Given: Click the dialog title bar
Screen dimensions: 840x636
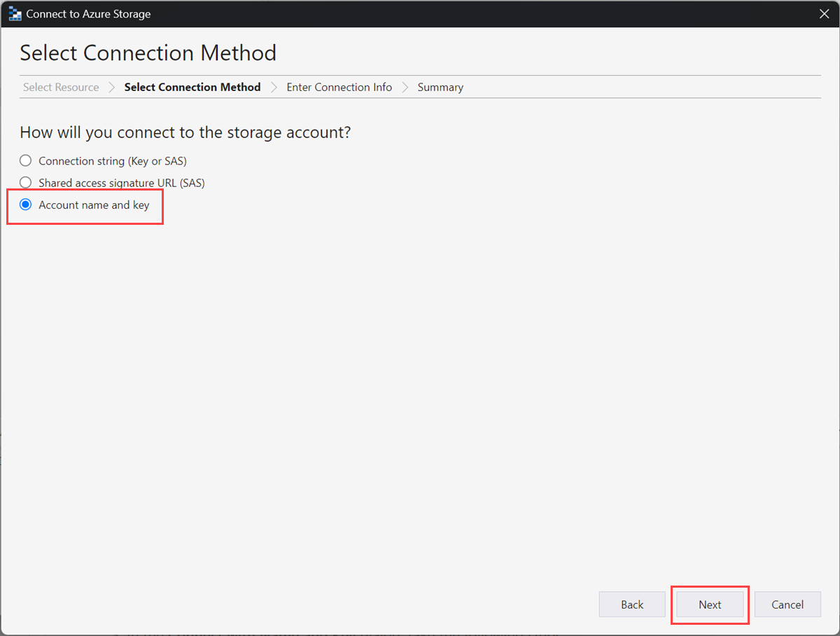Looking at the screenshot, I should 420,13.
